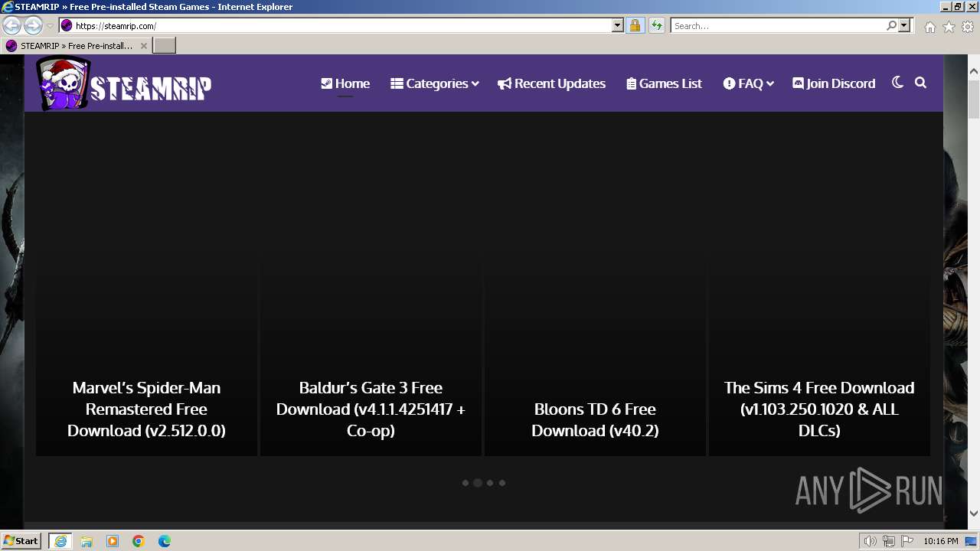
Task: Select the third slider pagination dot
Action: pos(490,483)
